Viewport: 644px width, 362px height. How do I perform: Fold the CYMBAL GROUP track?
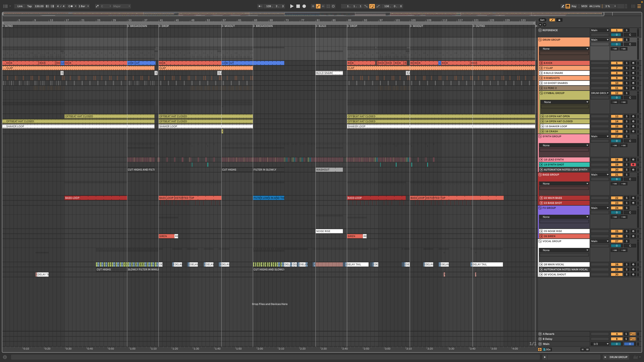pos(541,93)
